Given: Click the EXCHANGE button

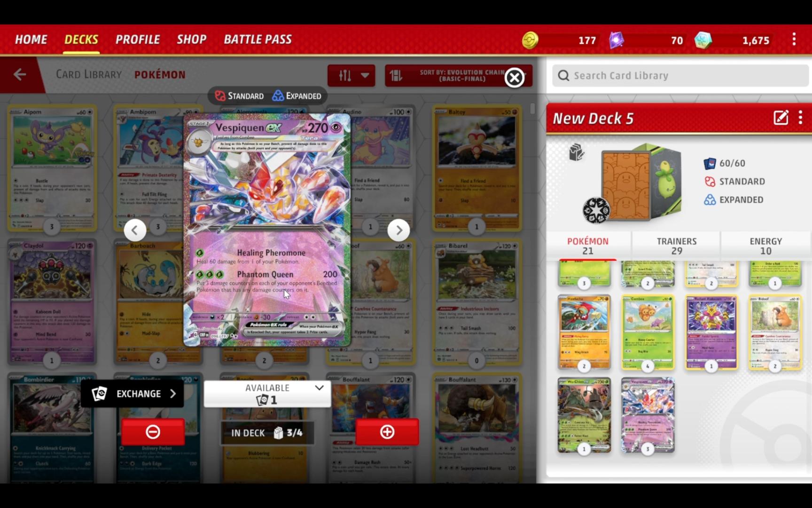Looking at the screenshot, I should pyautogui.click(x=132, y=394).
